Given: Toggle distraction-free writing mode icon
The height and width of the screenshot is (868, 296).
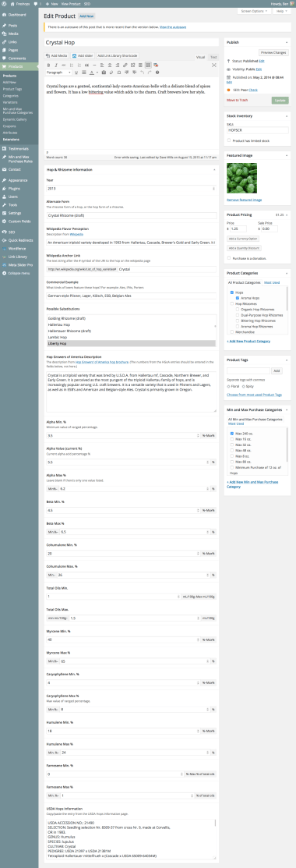Looking at the screenshot, I should tap(214, 66).
